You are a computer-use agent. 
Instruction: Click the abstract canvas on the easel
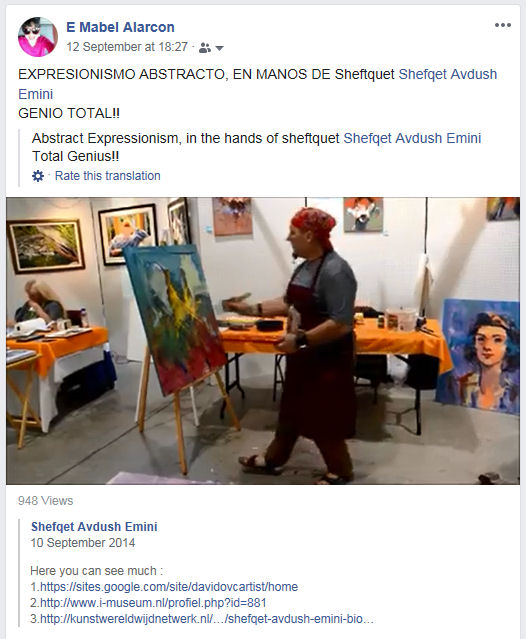175,319
